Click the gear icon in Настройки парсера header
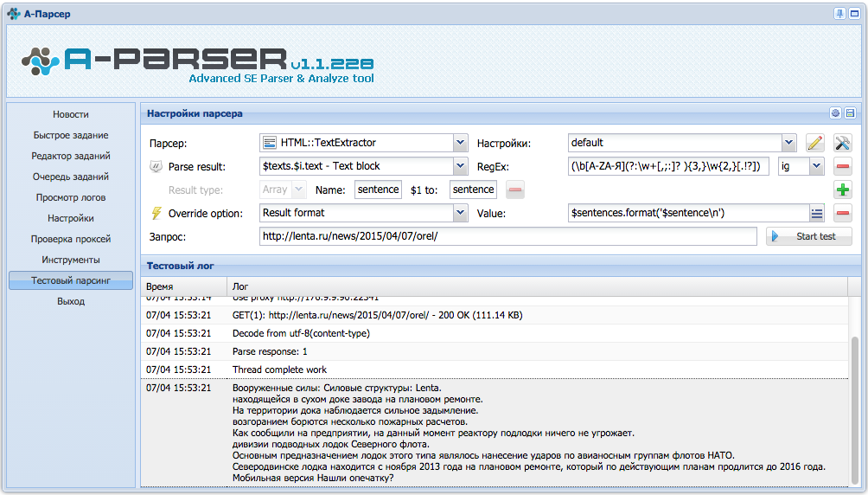 [835, 113]
